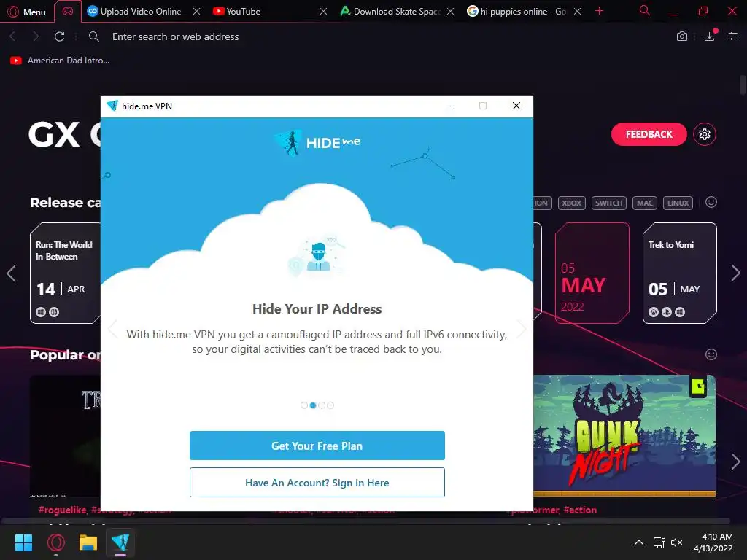Select second hide.me slide dot
This screenshot has width=747, height=560.
click(x=313, y=405)
